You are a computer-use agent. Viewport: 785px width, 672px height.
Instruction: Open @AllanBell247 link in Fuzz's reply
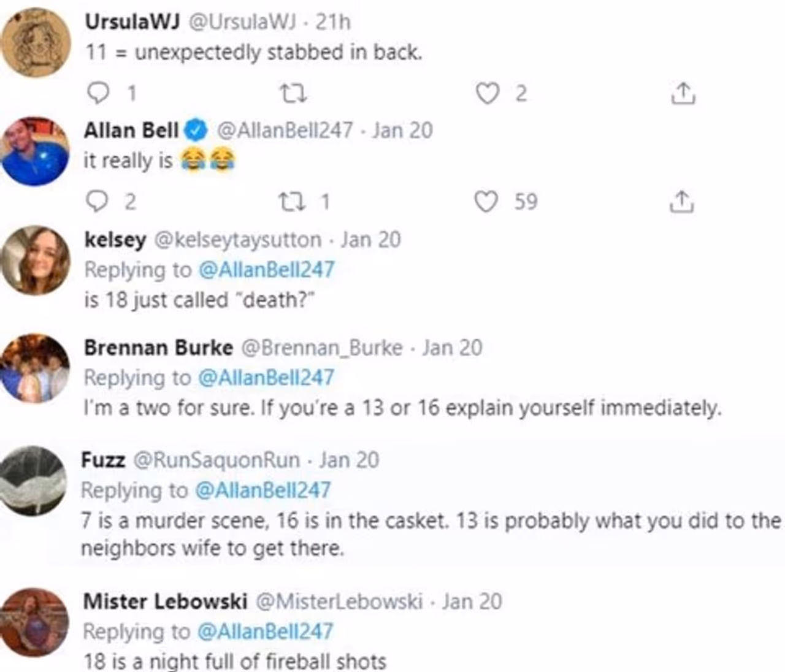[263, 490]
